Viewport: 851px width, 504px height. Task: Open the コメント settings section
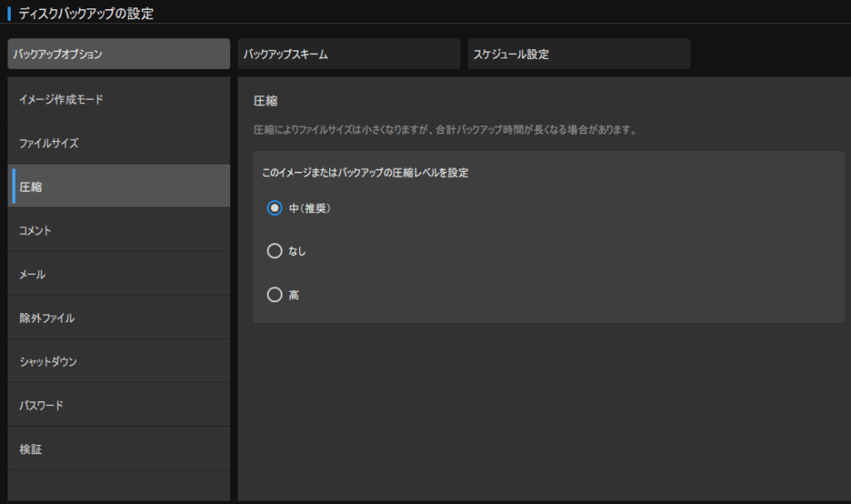(x=119, y=230)
